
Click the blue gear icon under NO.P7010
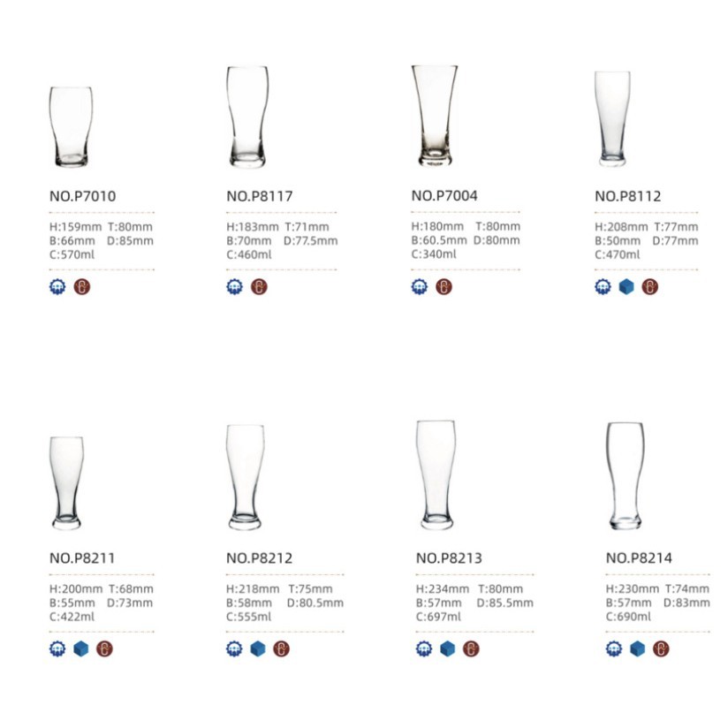point(58,287)
